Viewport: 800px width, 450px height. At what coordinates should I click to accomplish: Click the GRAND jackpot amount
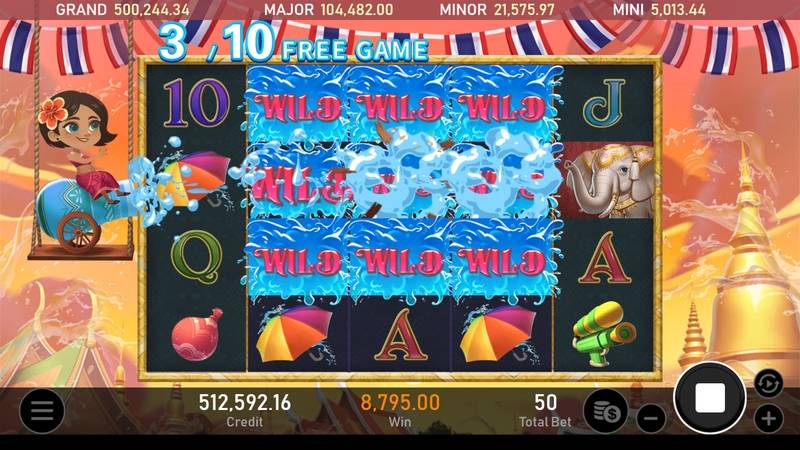(152, 9)
